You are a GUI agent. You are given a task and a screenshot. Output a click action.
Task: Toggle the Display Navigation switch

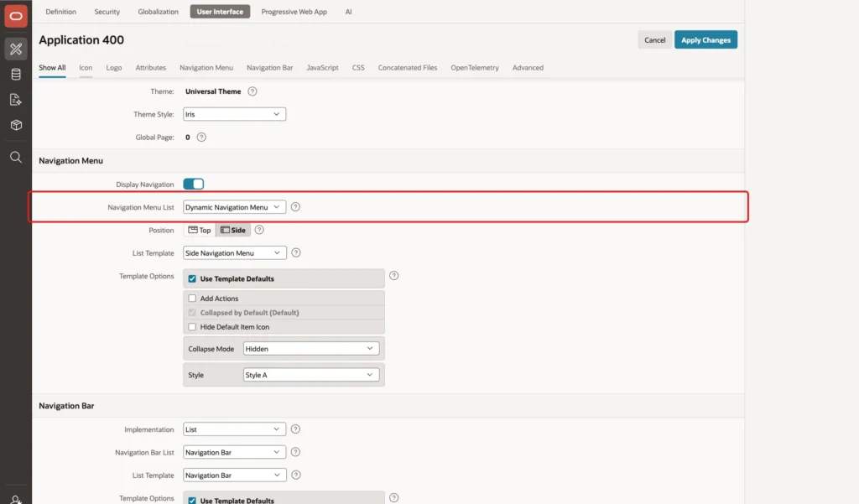(194, 184)
